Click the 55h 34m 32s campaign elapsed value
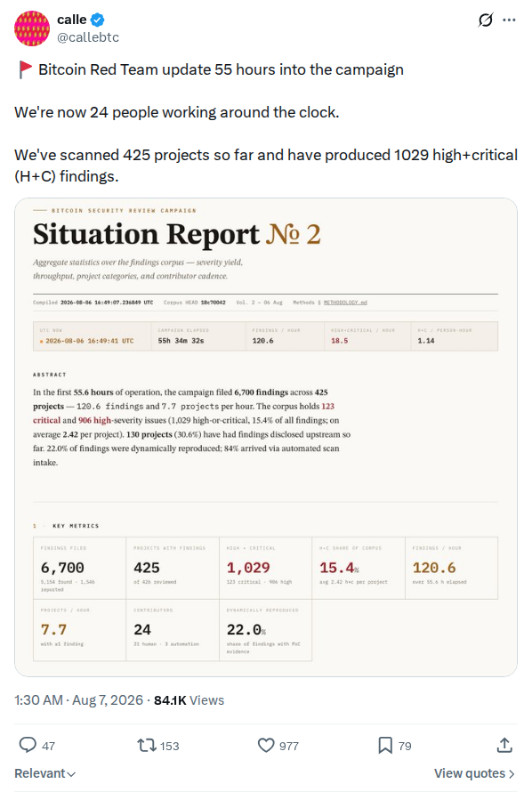532x792 pixels. tap(181, 341)
